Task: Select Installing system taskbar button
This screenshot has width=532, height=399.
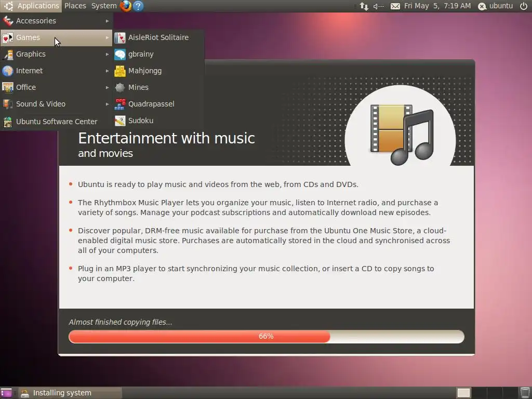Action: click(x=70, y=393)
